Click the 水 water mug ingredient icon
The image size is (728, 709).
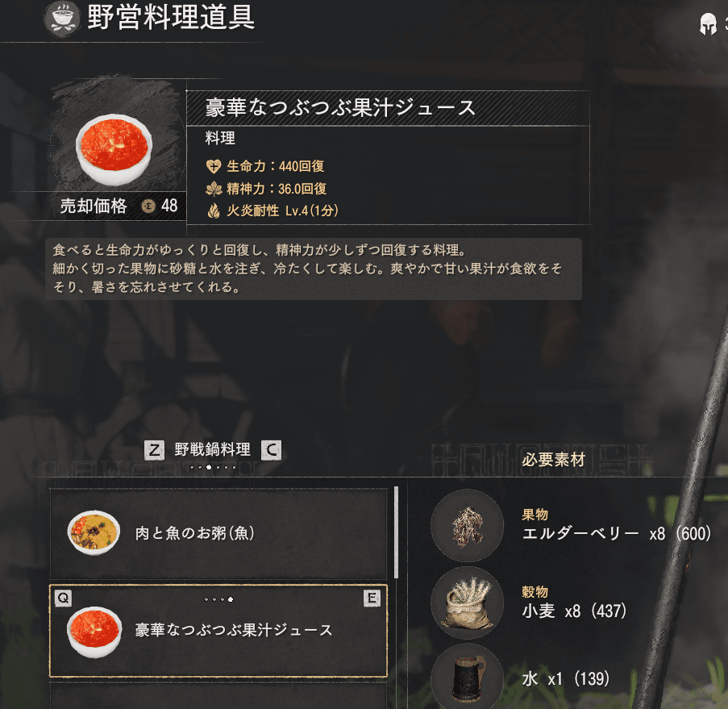467,678
